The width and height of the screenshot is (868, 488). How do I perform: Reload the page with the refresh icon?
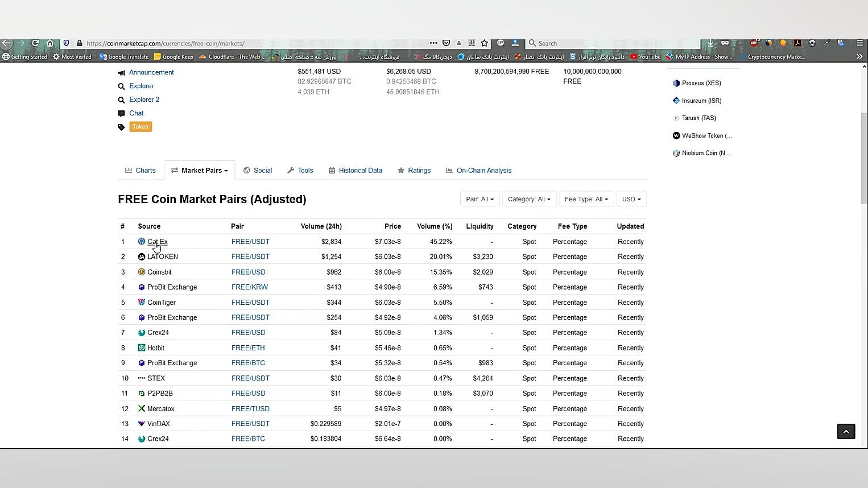click(x=35, y=43)
